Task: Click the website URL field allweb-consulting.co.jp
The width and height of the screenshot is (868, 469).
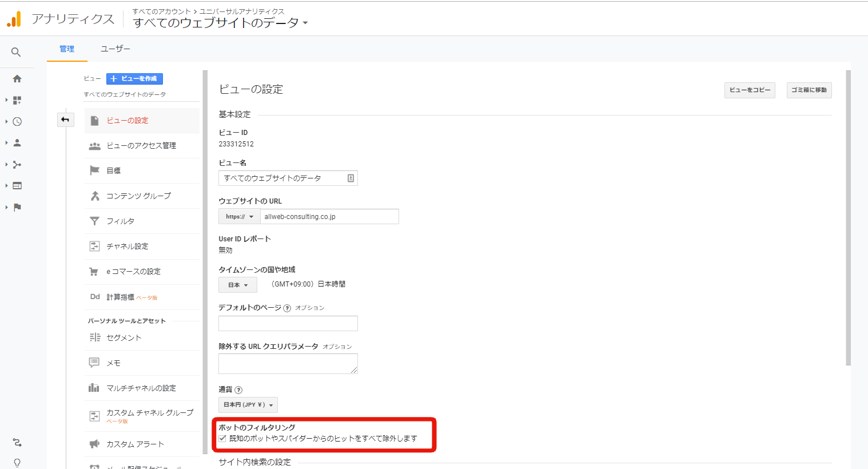Action: click(x=330, y=217)
